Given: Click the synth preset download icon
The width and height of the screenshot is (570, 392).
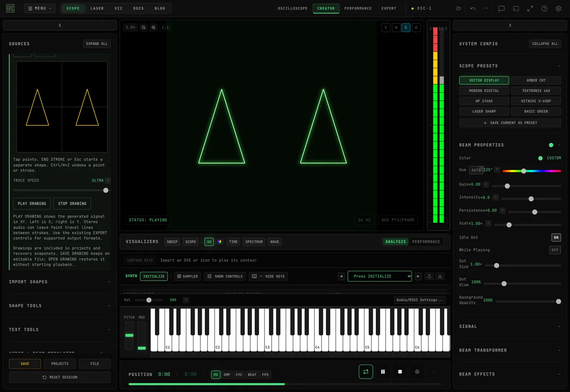Looking at the screenshot, I should pos(440,276).
